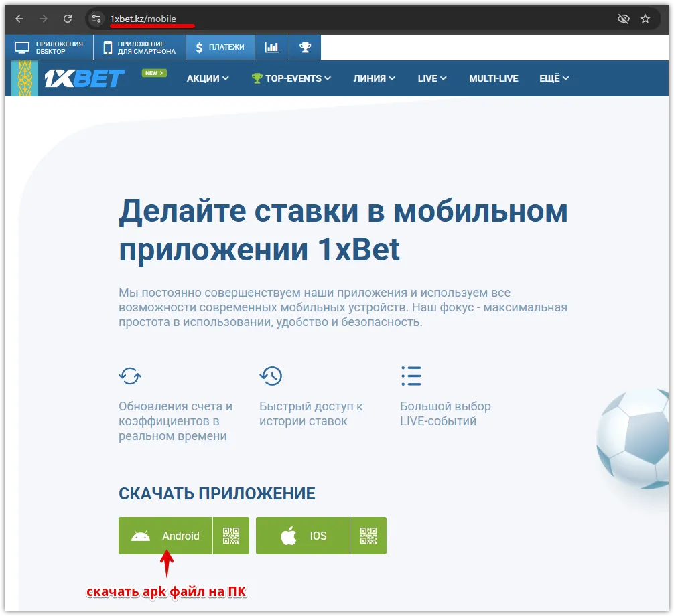Bookmark this page with the star icon
674x616 pixels.
(645, 19)
